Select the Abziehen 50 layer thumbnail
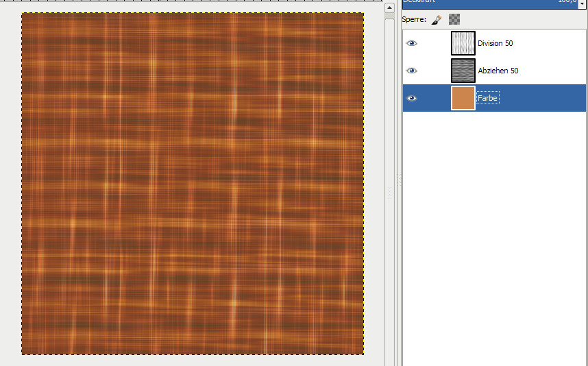Viewport: 588px width, 366px height. pos(463,71)
